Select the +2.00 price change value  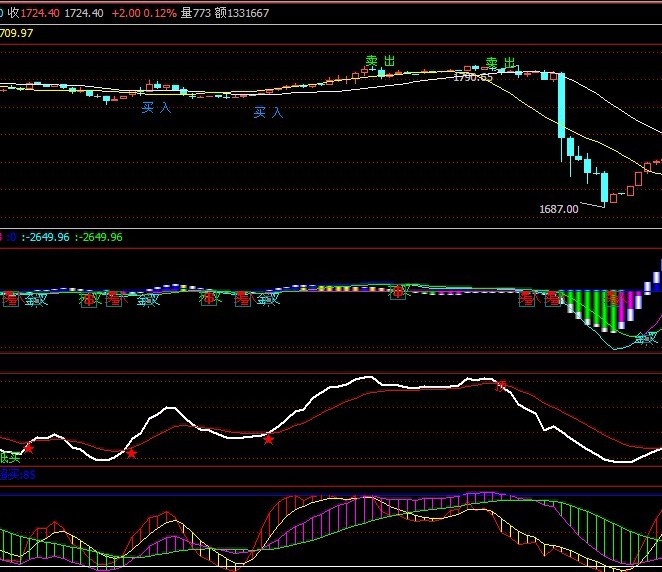point(126,13)
